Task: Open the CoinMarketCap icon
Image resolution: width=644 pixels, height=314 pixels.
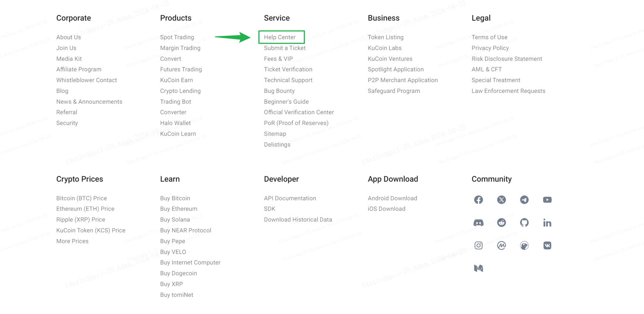Action: click(x=501, y=245)
